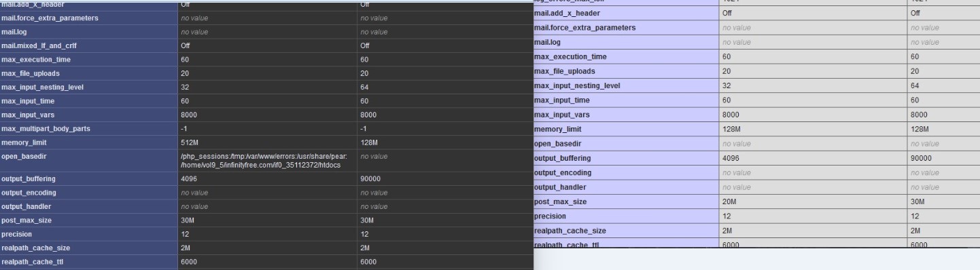Click mail.force_extra_parameters label in dark table
Screen dimensions: 980x270
click(x=50, y=18)
